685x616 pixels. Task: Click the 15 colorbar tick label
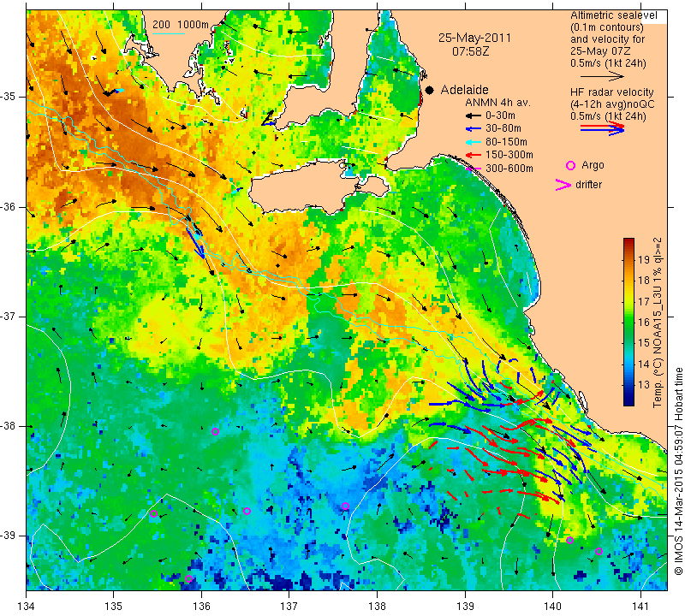[x=644, y=343]
